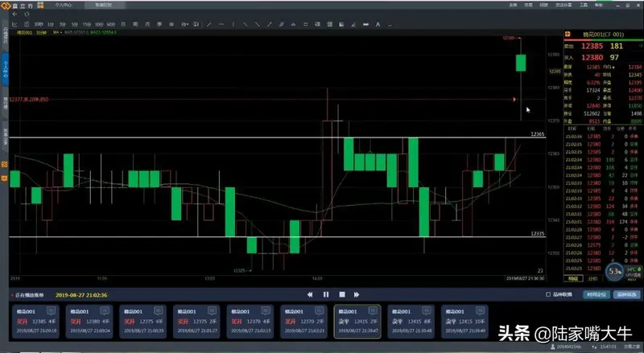The image size is (644, 353).
Task: Click the 12365 horizontal price line label
Action: 537,134
